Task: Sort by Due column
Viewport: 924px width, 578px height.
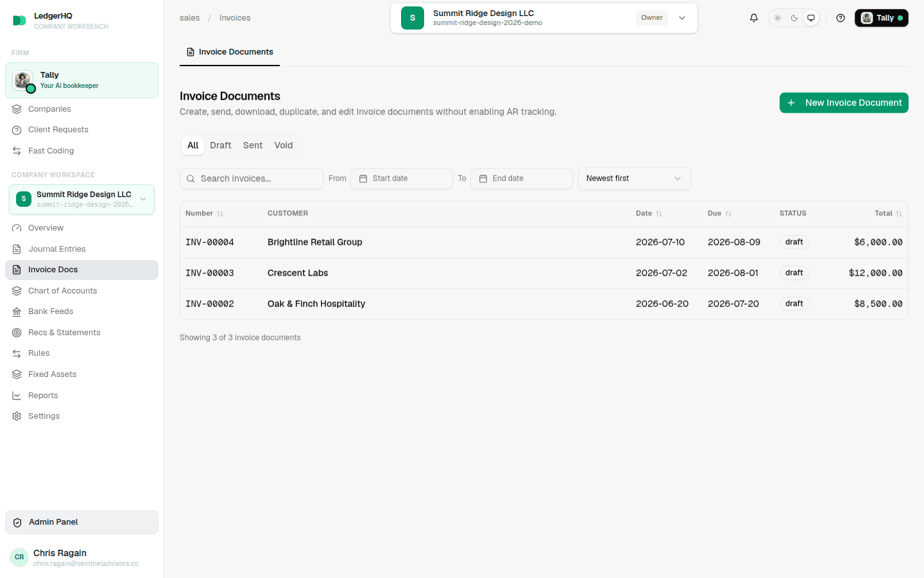Action: (719, 213)
